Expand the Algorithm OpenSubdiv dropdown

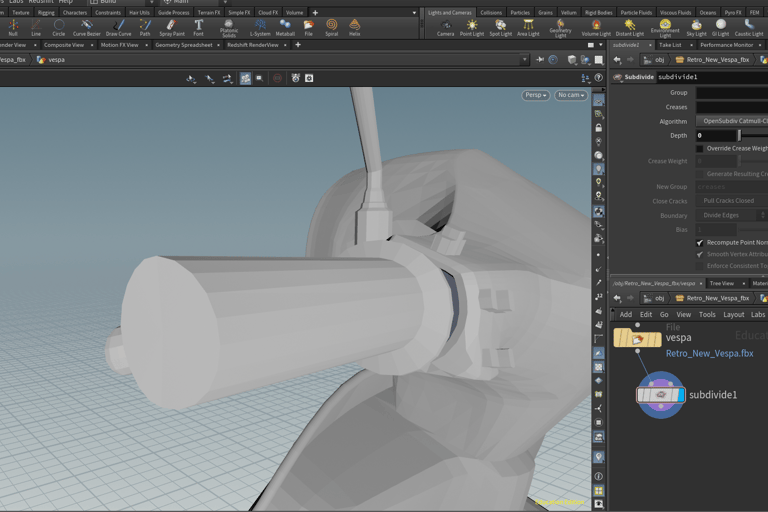pos(732,121)
